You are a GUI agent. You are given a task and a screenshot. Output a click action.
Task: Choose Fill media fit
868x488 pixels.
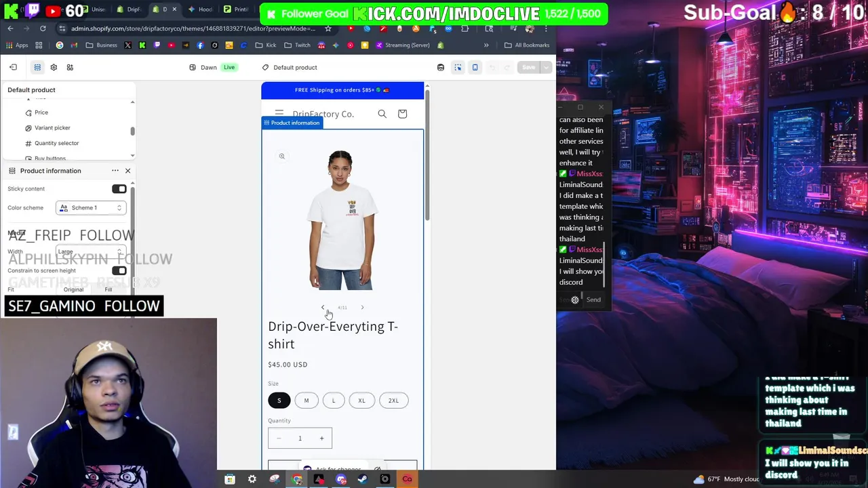108,289
